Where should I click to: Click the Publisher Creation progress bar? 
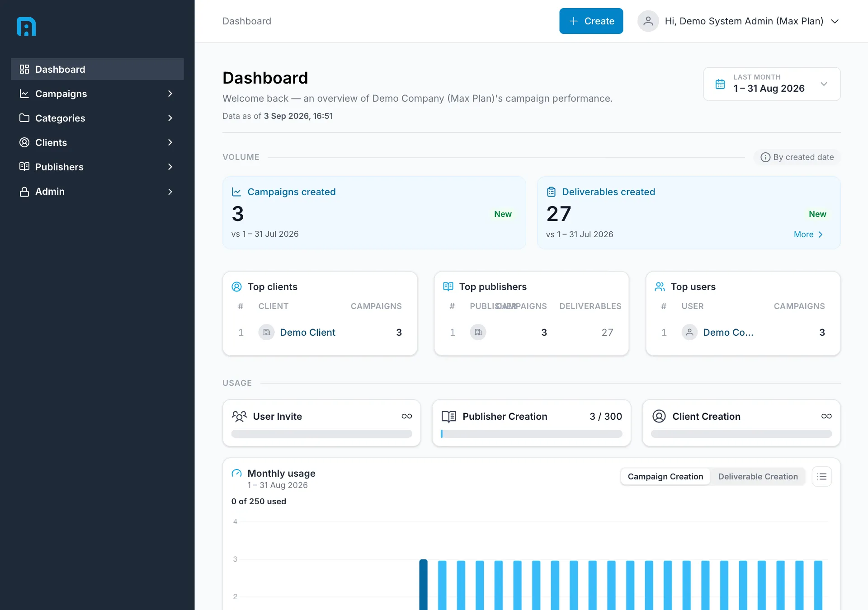click(x=532, y=434)
